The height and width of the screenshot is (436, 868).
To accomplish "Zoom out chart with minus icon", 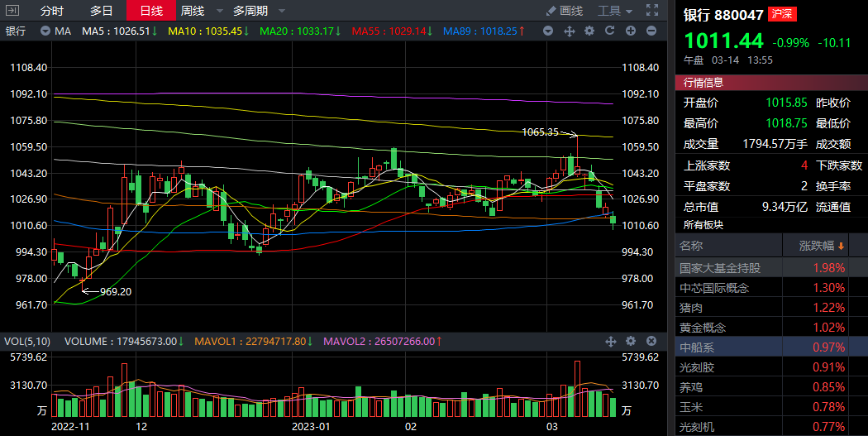I will [651, 31].
